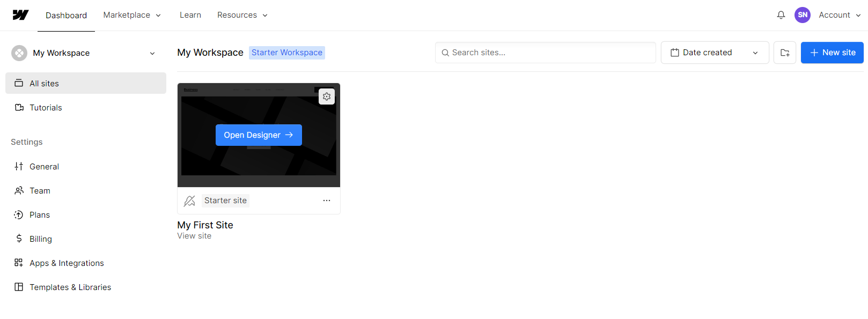Click the Plans icon in sidebar
Image resolution: width=868 pixels, height=319 pixels.
point(19,214)
